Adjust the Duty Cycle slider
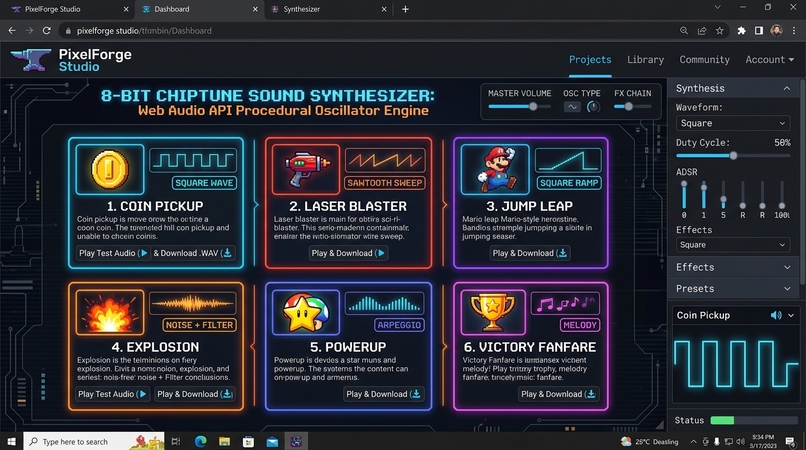 point(732,155)
